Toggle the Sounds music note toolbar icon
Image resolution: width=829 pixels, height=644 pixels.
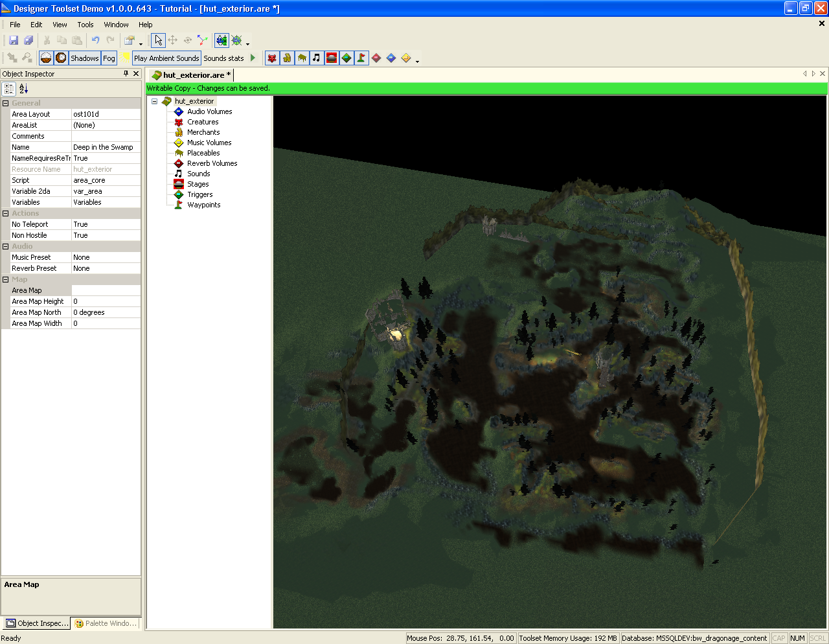(317, 58)
